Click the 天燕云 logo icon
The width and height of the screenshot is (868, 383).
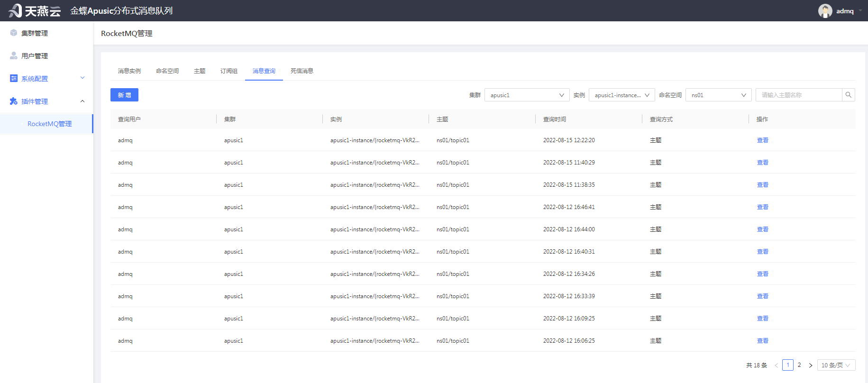pos(15,10)
